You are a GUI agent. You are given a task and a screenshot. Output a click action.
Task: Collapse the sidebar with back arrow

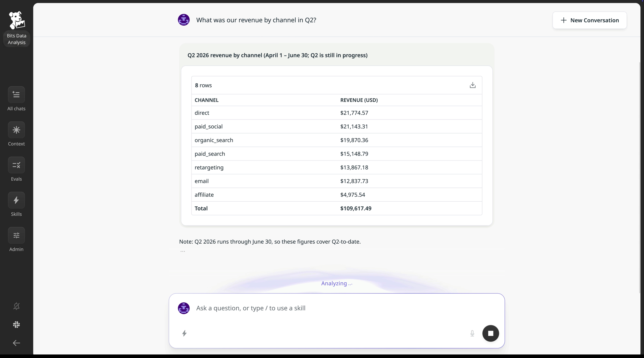pos(16,343)
